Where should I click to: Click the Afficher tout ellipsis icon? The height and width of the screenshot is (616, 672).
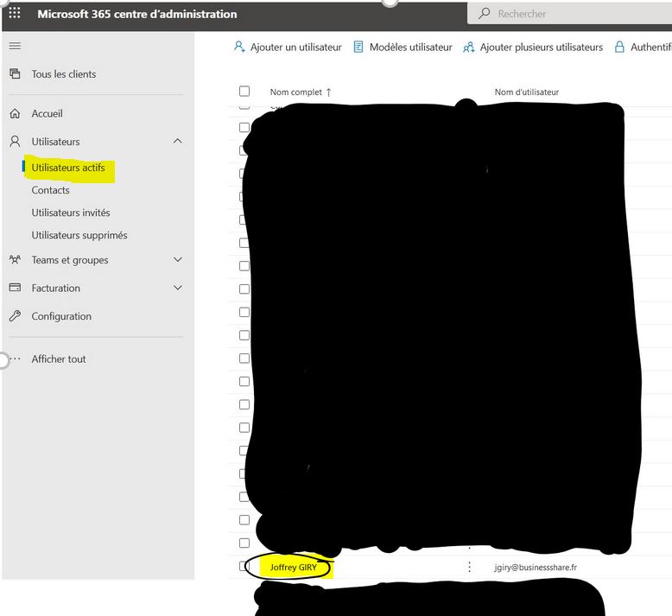[x=15, y=359]
